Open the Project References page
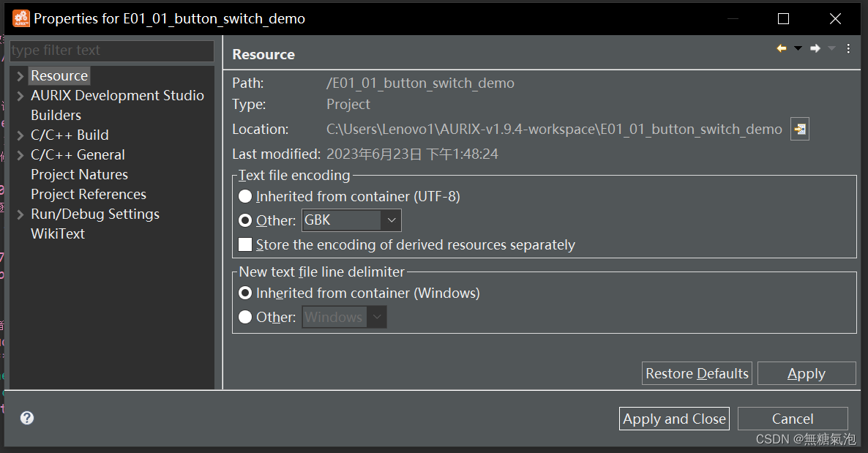This screenshot has height=453, width=868. [89, 195]
